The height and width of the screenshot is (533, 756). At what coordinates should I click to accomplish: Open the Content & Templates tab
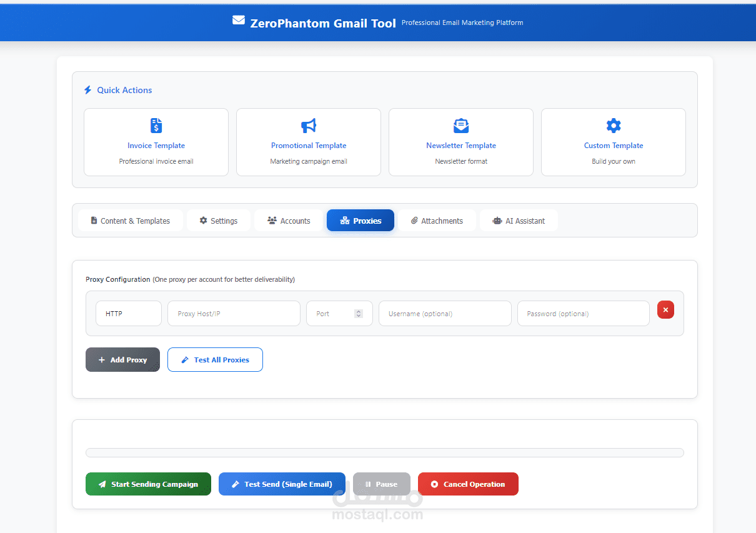tap(131, 221)
